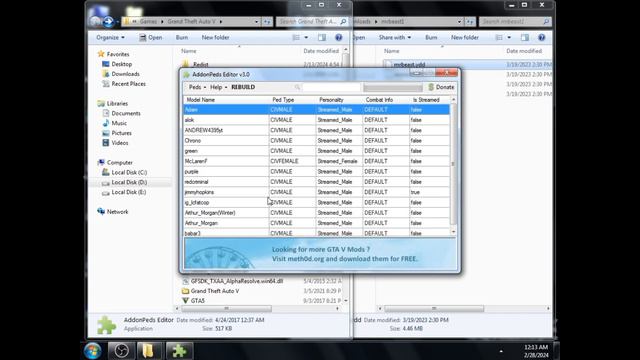
Task: Open the Help menu in AddonPeds Editor
Action: [x=218, y=87]
